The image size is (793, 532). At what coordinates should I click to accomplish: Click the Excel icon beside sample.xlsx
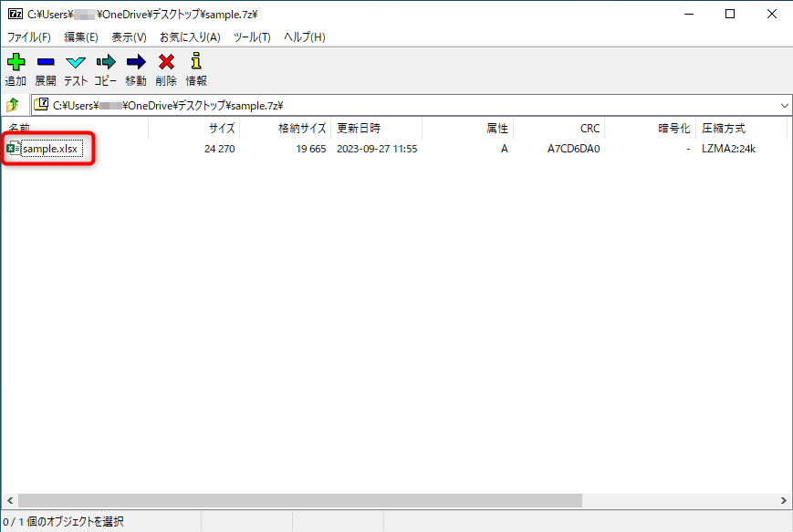point(11,148)
